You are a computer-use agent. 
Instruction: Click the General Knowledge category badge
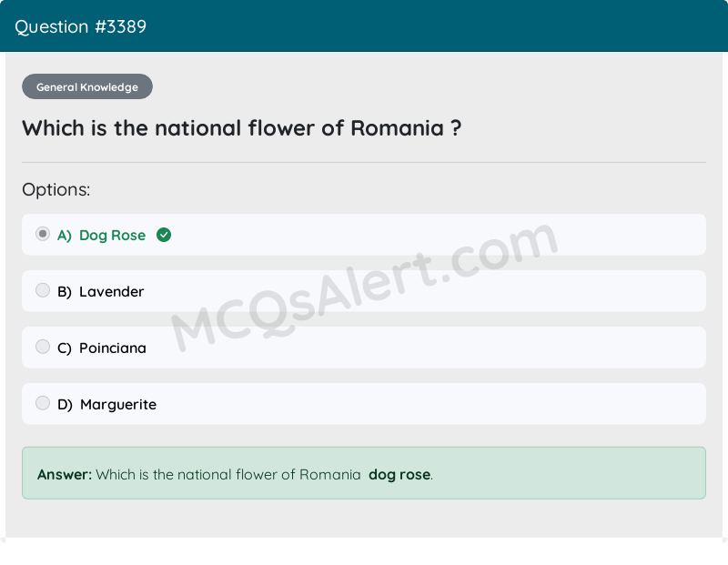coord(86,86)
